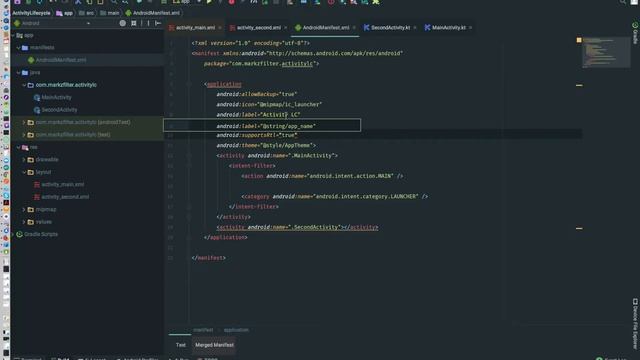
Task: Click the closing manifest tag
Action: [209, 258]
